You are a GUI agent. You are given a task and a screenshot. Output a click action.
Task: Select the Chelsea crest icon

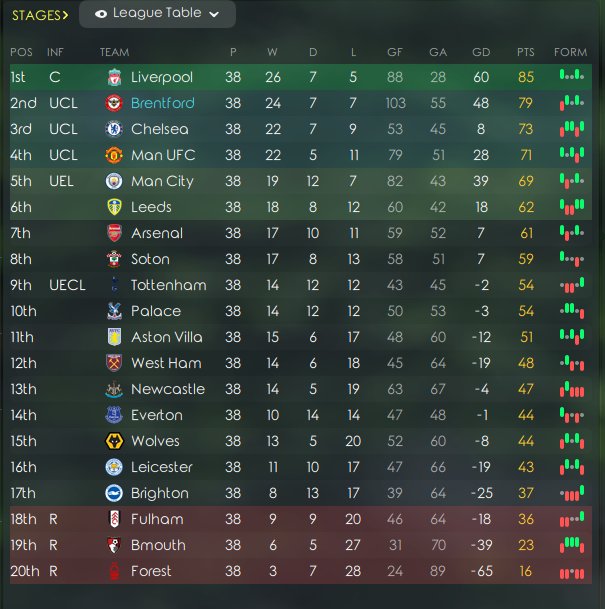(114, 129)
